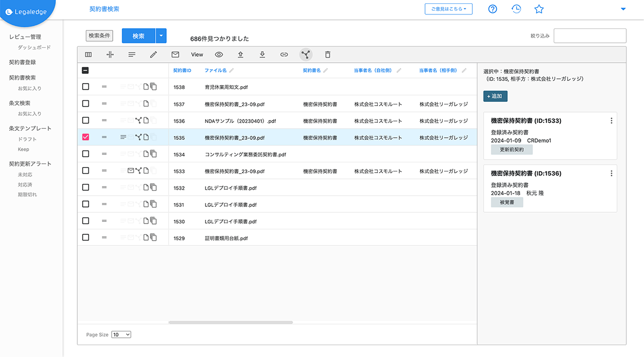Click the pencil edit icon in toolbar
Screen dimensions: 644x357
(x=153, y=54)
